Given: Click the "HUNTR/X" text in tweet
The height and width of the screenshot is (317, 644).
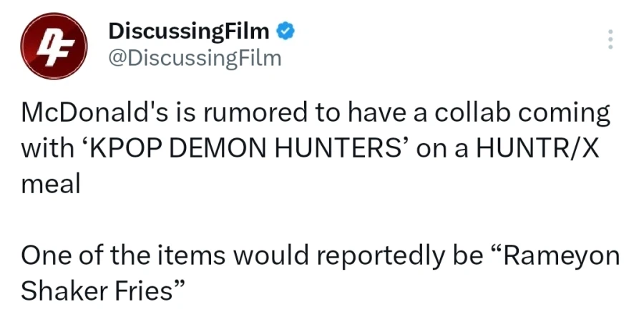Looking at the screenshot, I should click(x=557, y=149).
